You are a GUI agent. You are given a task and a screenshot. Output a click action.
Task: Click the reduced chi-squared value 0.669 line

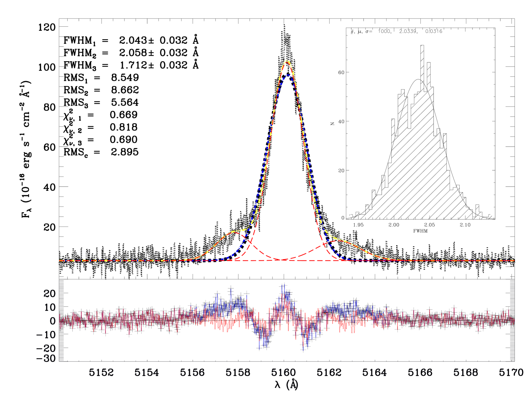100,115
